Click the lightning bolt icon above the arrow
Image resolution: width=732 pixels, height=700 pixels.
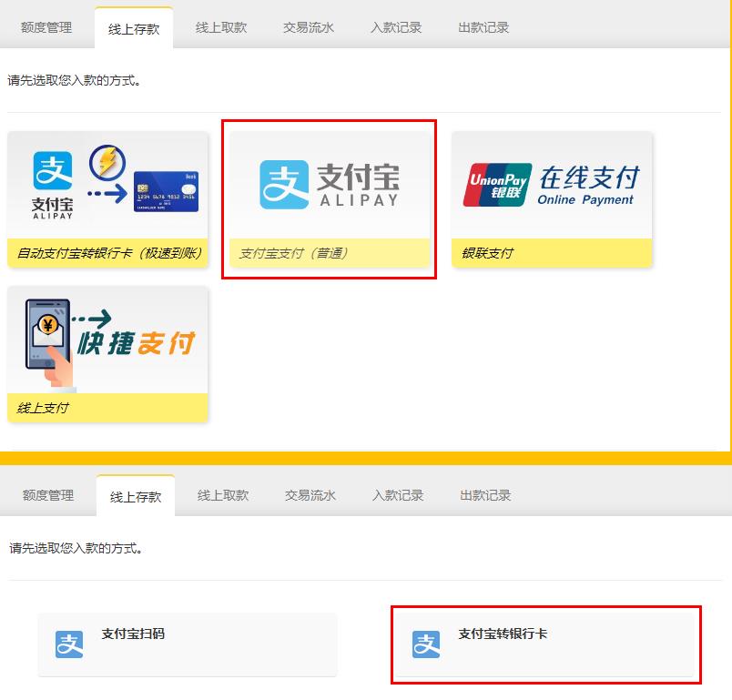107,164
